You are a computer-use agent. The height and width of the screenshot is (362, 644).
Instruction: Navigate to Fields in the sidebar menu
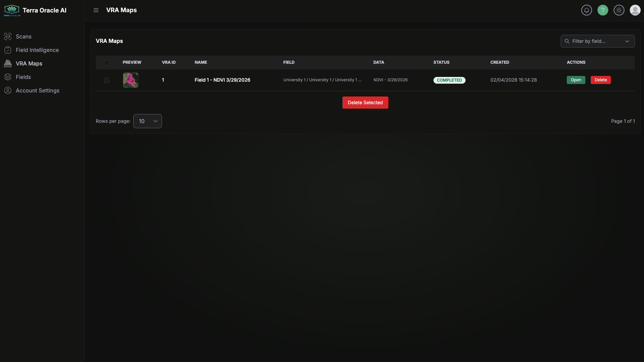24,77
